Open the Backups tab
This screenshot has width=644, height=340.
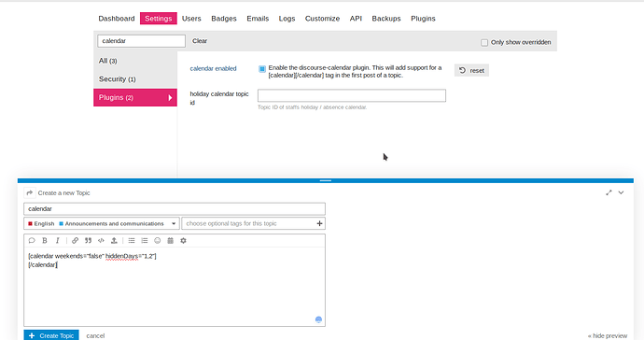[386, 19]
